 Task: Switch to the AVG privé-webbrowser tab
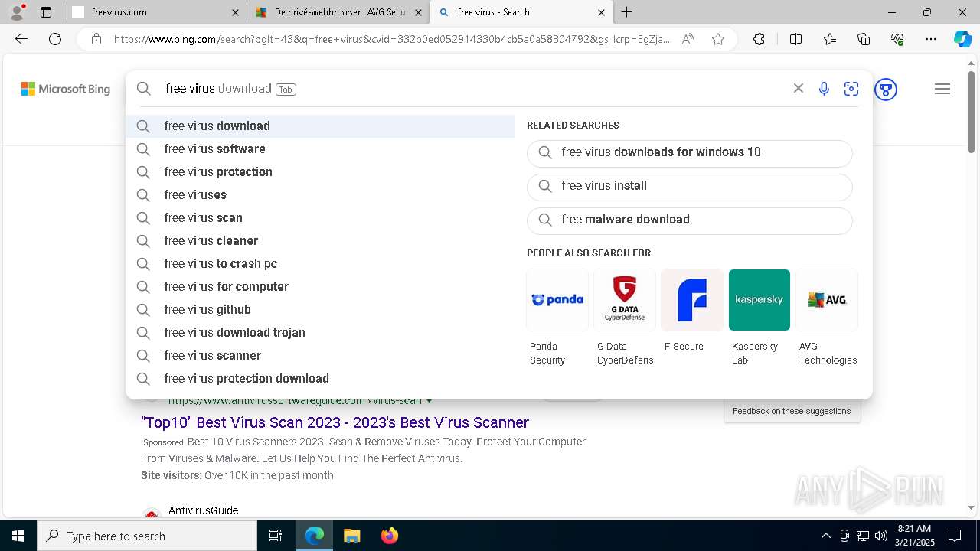coord(338,12)
